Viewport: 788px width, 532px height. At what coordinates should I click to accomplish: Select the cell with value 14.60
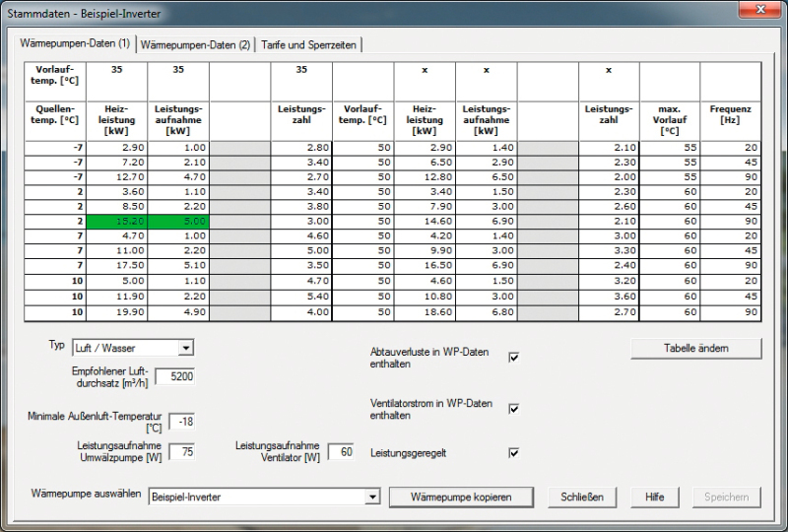click(425, 222)
